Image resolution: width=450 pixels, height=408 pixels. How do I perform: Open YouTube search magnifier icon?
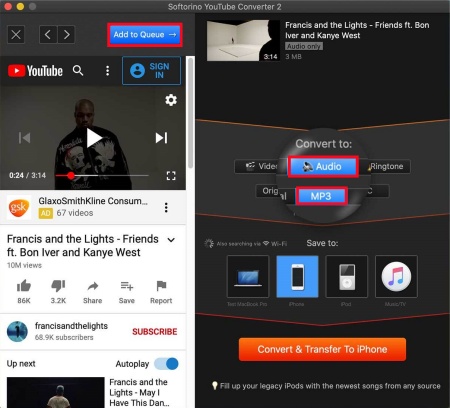point(78,71)
